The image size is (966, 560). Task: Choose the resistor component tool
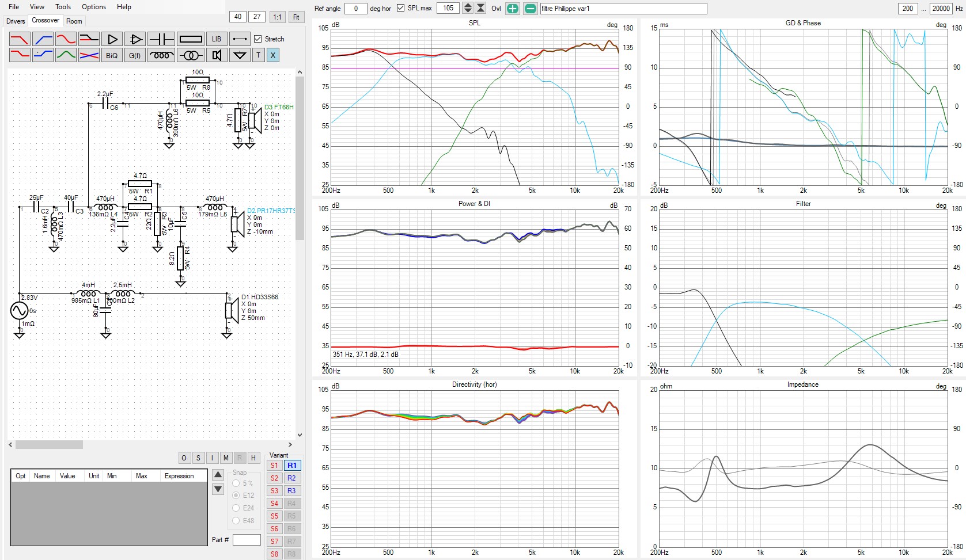coord(191,39)
